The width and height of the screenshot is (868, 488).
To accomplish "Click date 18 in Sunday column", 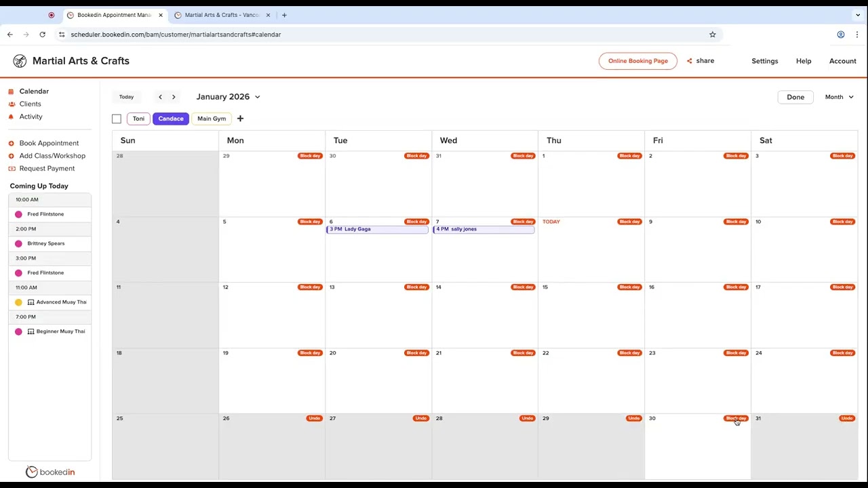I will [119, 353].
